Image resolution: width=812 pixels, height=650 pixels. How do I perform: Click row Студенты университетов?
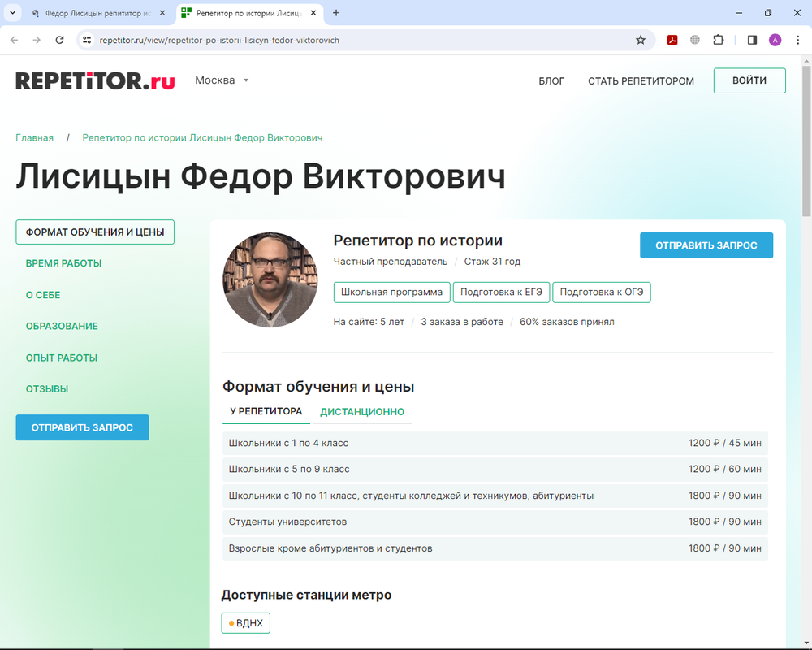click(495, 522)
